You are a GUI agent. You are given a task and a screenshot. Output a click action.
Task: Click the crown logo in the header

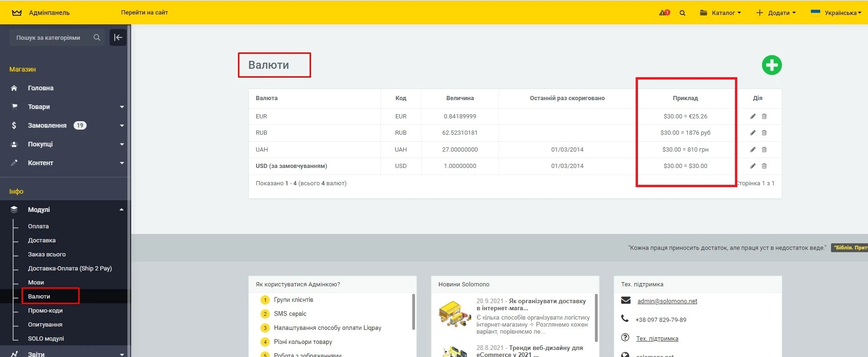(x=17, y=13)
